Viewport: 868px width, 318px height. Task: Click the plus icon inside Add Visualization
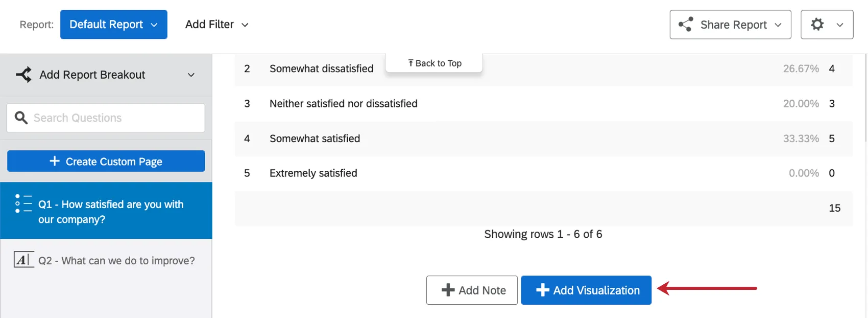[x=542, y=290]
